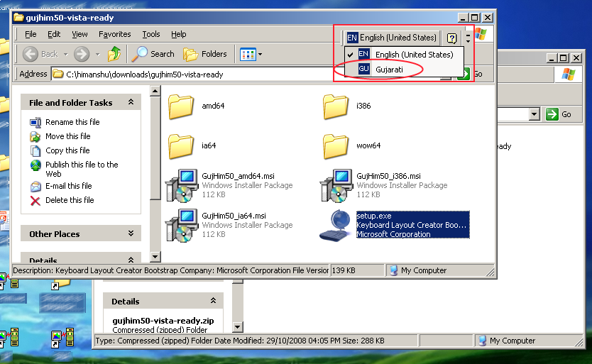The width and height of the screenshot is (592, 364).
Task: Open the Favorites menu
Action: [115, 34]
